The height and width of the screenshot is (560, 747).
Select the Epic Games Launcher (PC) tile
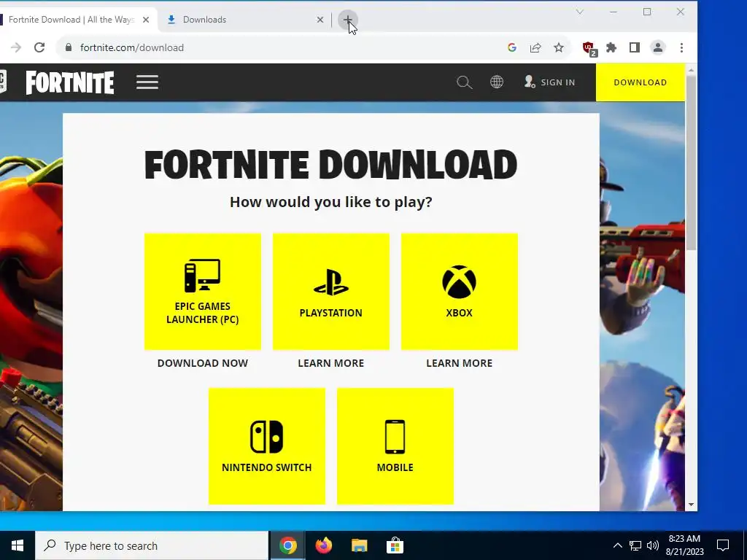pyautogui.click(x=203, y=292)
